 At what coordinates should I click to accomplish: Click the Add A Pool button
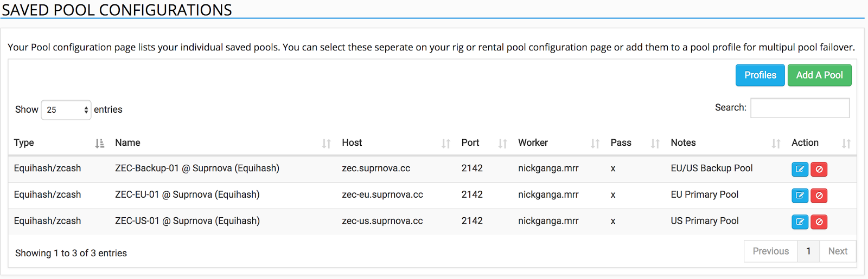coord(819,75)
